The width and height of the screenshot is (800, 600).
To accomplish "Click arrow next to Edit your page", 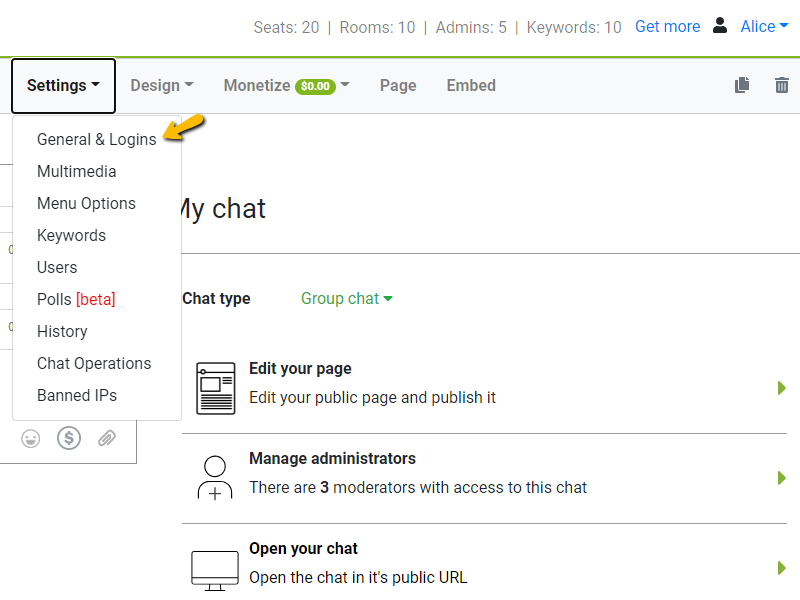I will tap(781, 388).
